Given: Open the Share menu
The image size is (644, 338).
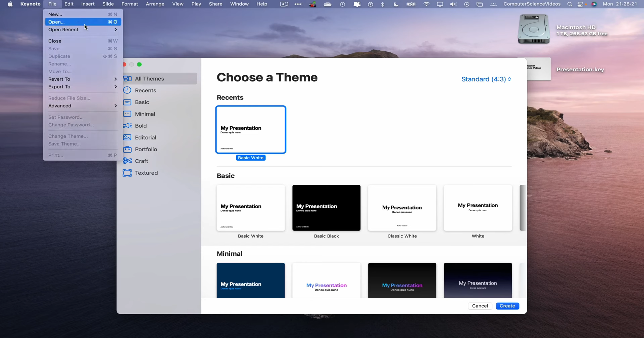Looking at the screenshot, I should [215, 4].
